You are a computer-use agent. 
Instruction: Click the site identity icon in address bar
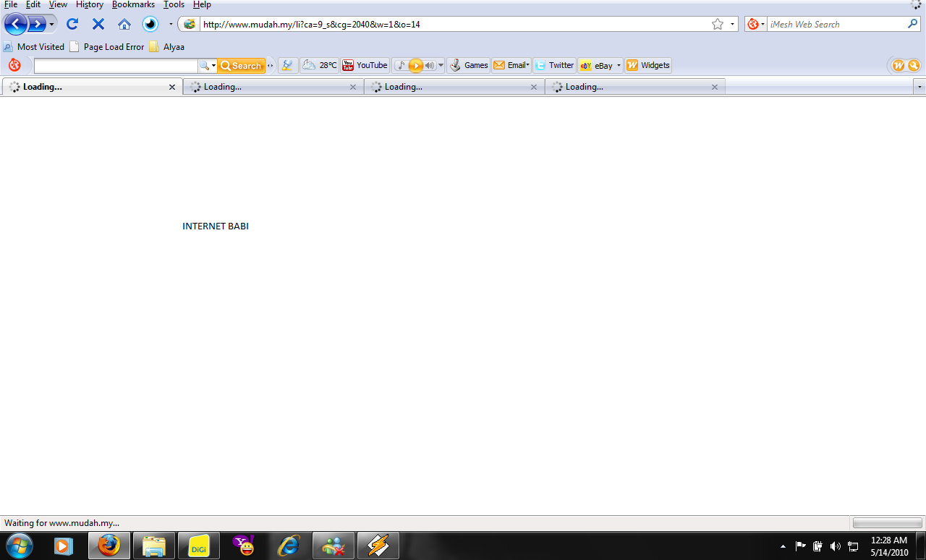tap(190, 24)
